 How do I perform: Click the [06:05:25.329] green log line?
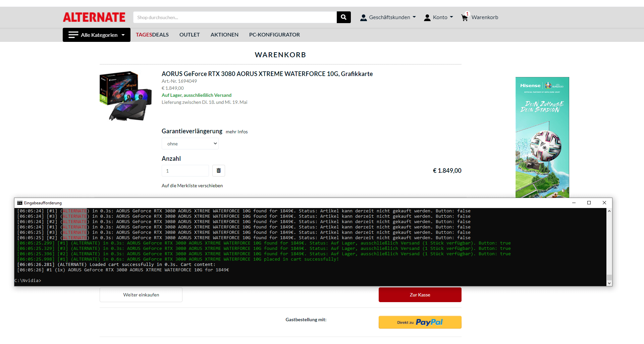pyautogui.click(x=264, y=249)
